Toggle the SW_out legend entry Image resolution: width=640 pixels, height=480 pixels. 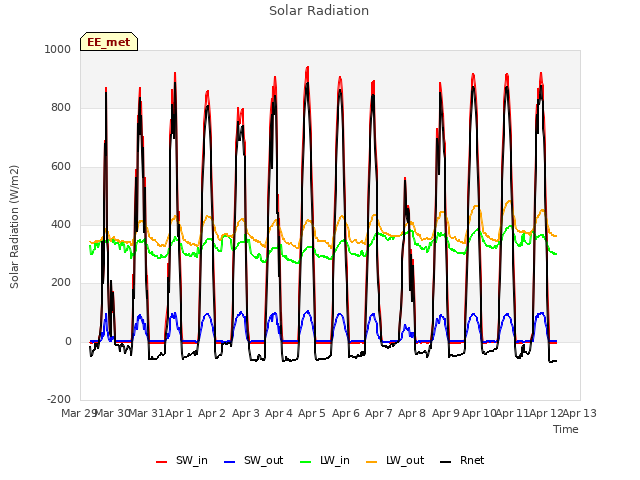tap(254, 461)
